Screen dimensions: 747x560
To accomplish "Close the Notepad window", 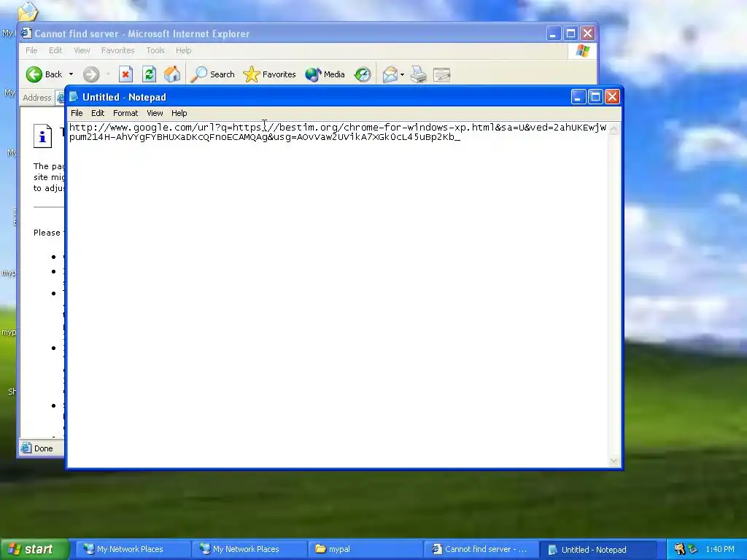I will click(x=612, y=97).
